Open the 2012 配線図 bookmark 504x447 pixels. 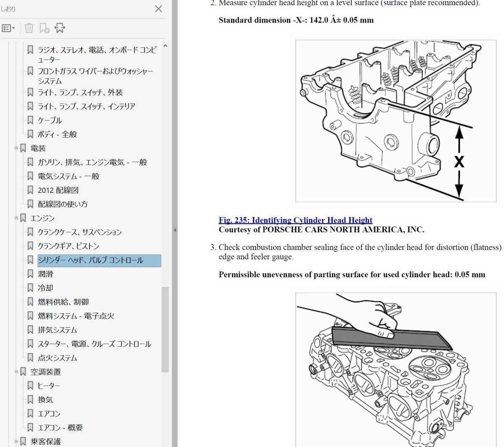(58, 190)
